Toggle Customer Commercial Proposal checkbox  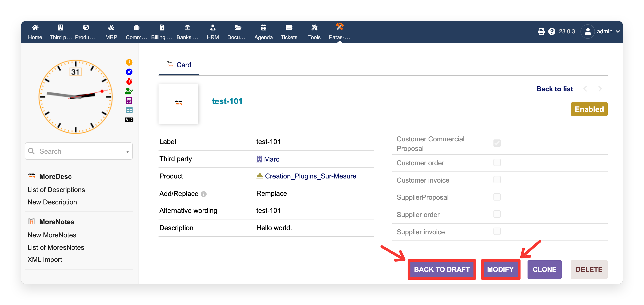(497, 143)
